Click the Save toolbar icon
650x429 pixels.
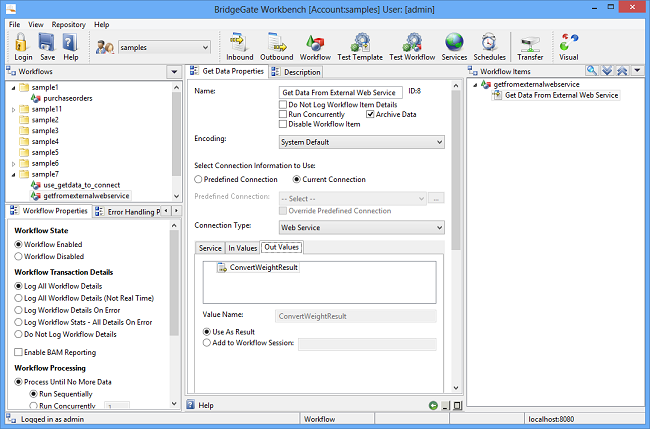[47, 42]
